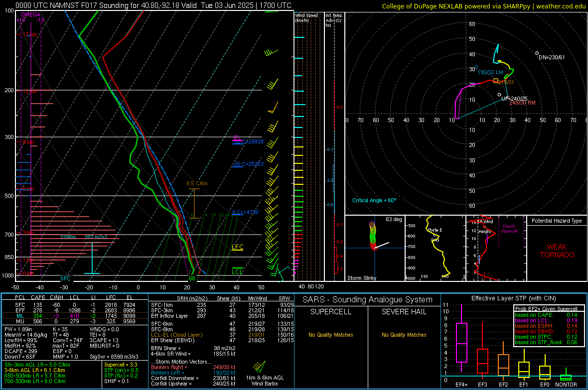Click the DN=230/61 circle marker on hodograph

tap(537, 53)
